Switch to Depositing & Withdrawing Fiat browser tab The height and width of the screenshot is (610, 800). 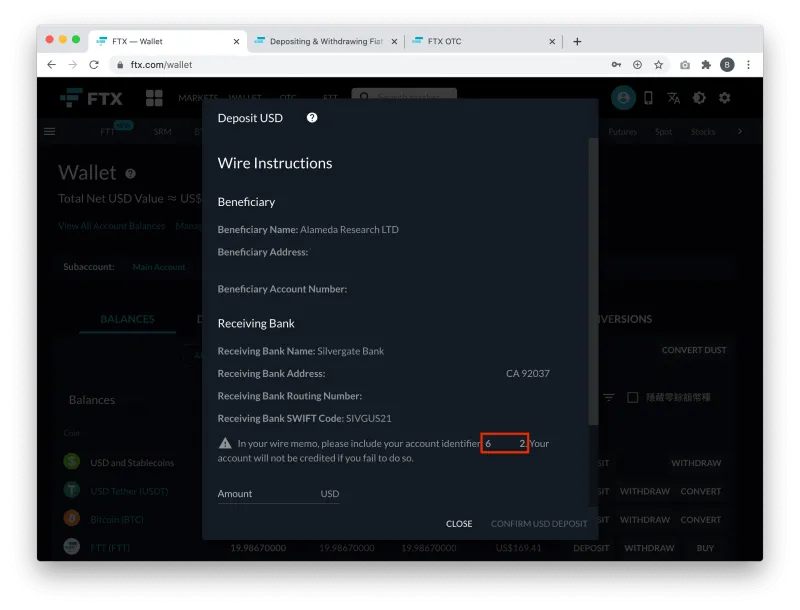tap(326, 41)
